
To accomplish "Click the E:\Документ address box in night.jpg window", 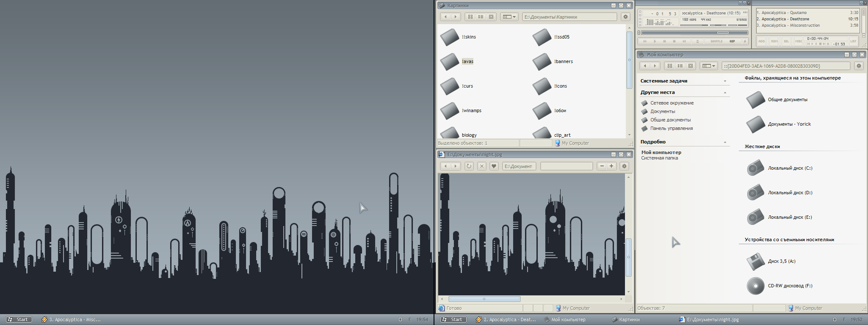I will click(519, 166).
